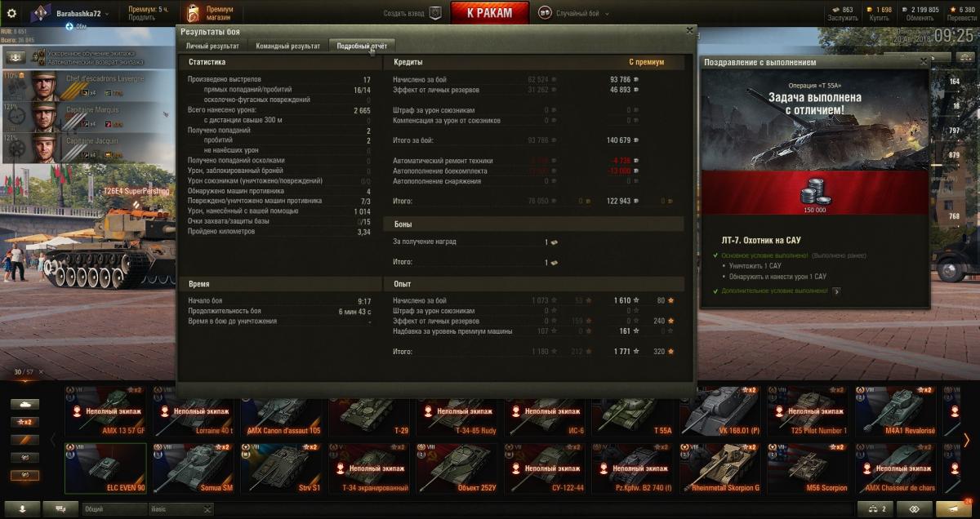Click Обменять credits link
Screen dimensions: 980x519
920,18
